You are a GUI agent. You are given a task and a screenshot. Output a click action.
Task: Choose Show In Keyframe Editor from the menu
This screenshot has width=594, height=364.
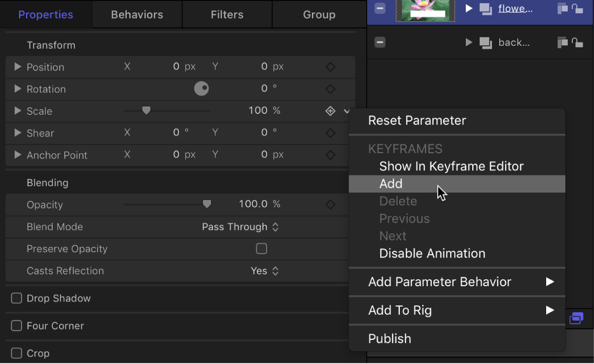(x=451, y=166)
